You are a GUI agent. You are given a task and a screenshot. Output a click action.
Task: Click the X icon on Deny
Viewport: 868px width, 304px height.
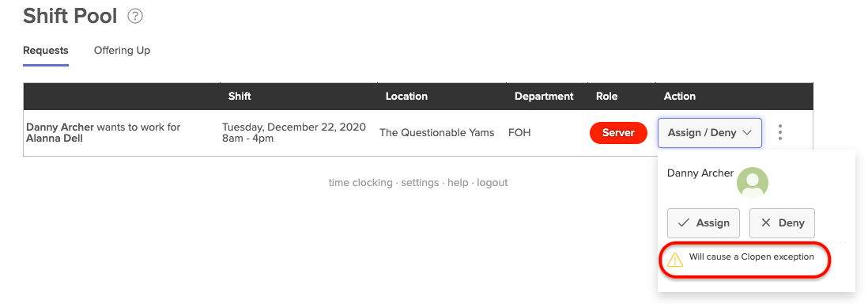click(x=765, y=223)
